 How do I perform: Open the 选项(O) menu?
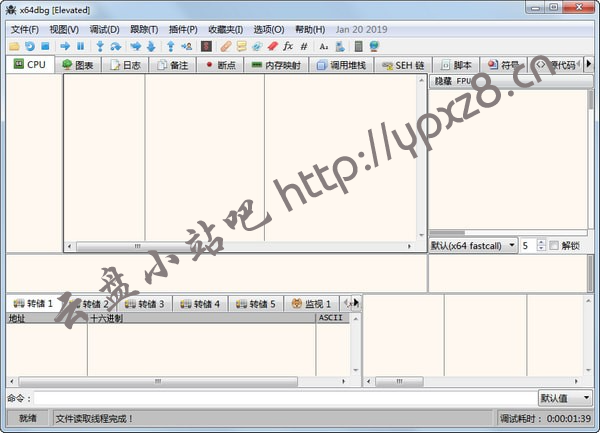(x=269, y=29)
